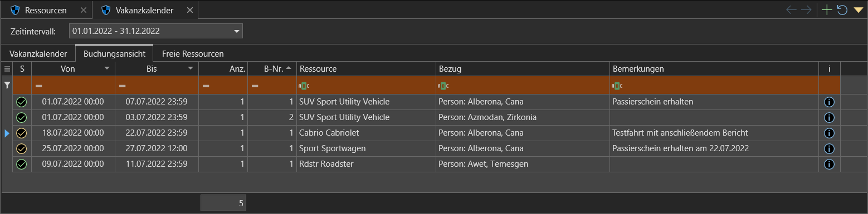Switch to the Freie Ressourcen tab
Viewport: 868px width, 214px height.
193,54
